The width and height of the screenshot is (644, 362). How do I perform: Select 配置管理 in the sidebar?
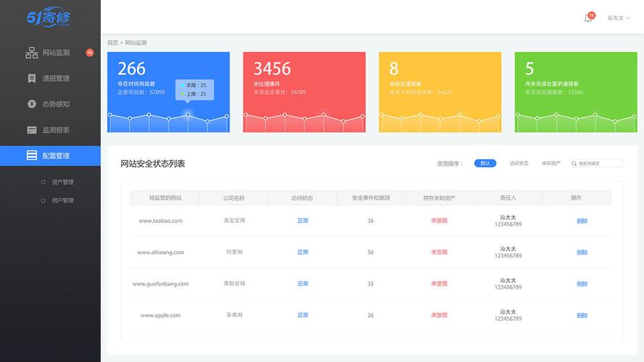[x=50, y=156]
